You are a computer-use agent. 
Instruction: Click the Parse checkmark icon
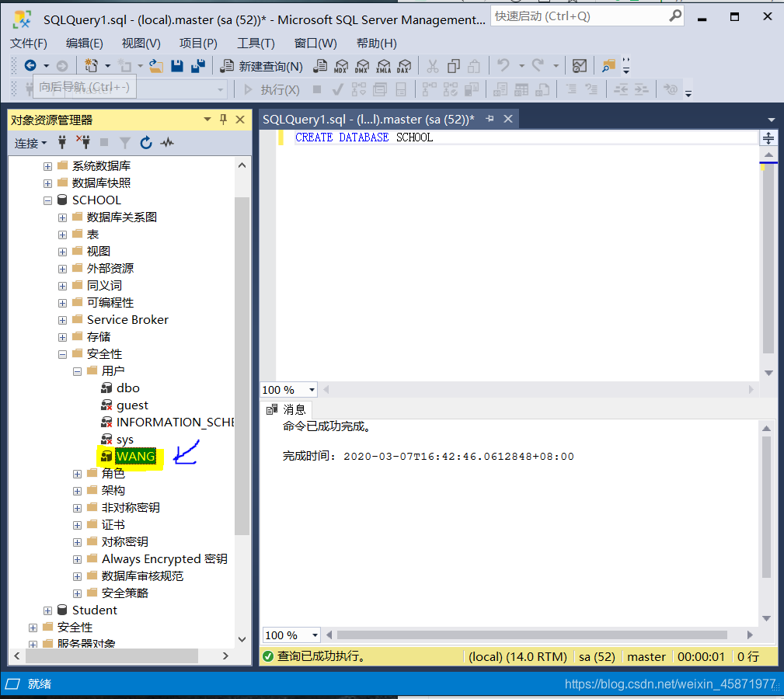[337, 89]
